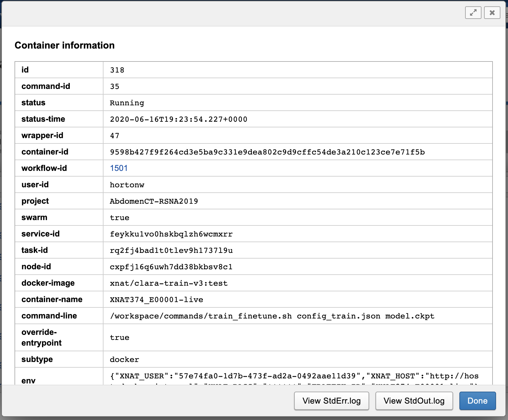Open workflow 1501 link
The height and width of the screenshot is (420, 508).
(119, 168)
